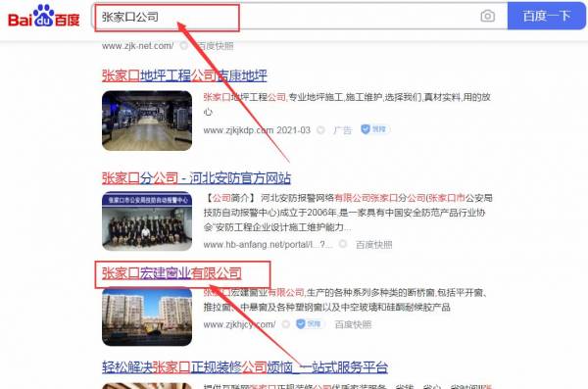Click the Baidu logo
The height and width of the screenshot is (389, 588).
(43, 16)
